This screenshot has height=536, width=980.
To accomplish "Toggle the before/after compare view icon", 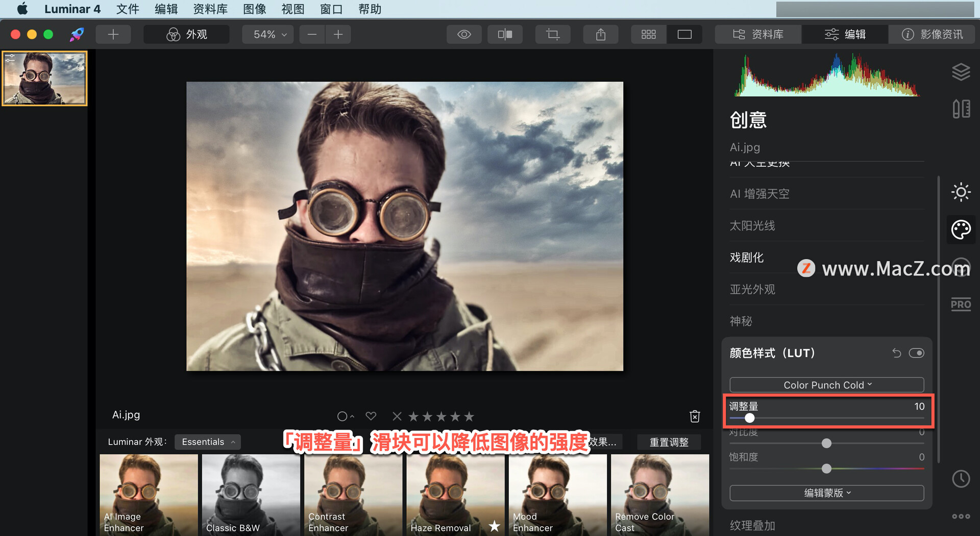I will click(505, 34).
